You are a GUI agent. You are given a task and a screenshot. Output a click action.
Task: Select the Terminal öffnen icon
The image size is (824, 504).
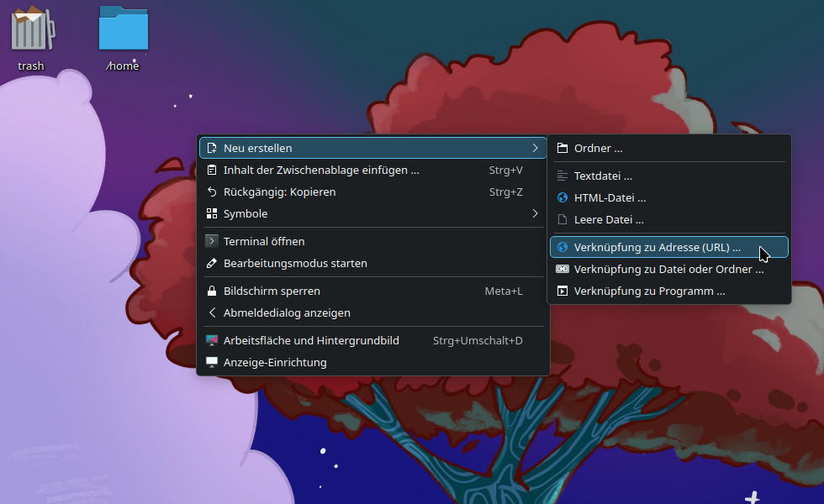(210, 241)
